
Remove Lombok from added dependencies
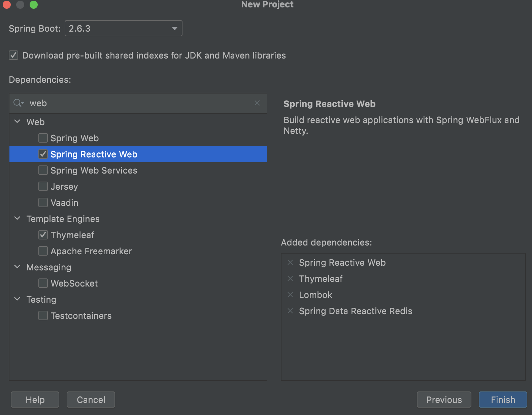tap(290, 295)
